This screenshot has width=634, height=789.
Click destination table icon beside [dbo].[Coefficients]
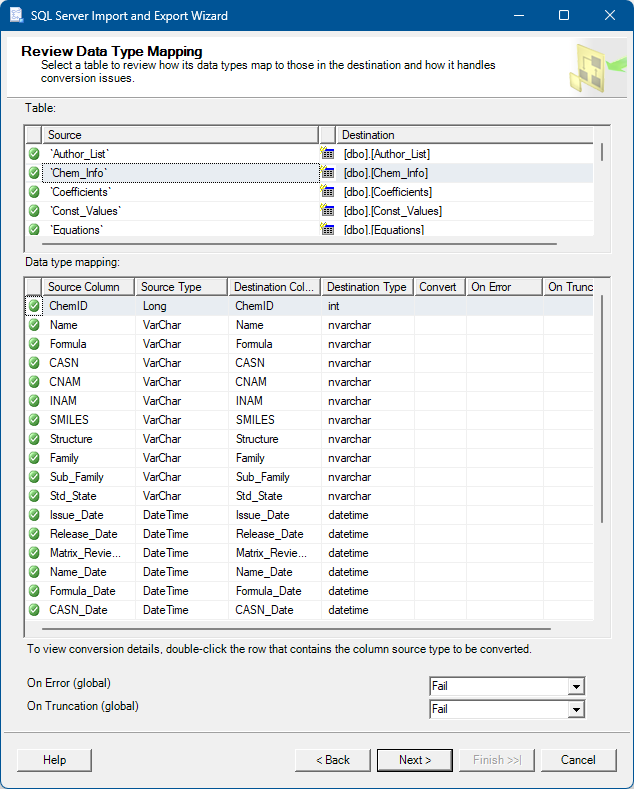[328, 191]
